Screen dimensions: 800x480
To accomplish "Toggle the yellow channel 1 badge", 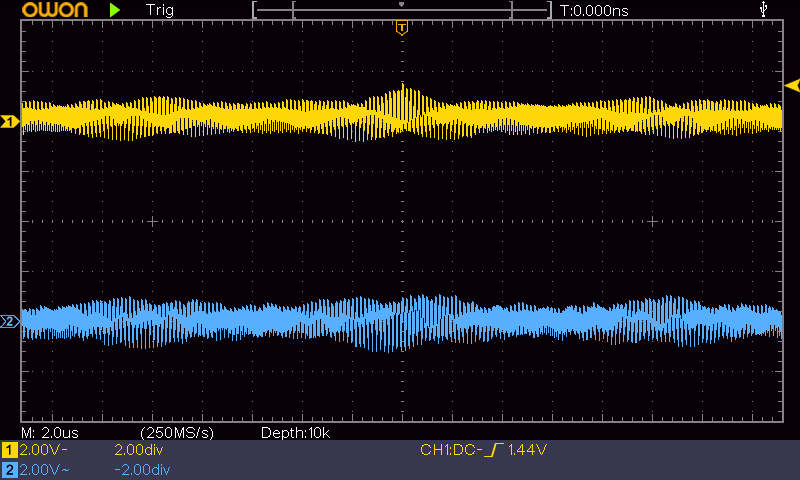I will point(9,451).
